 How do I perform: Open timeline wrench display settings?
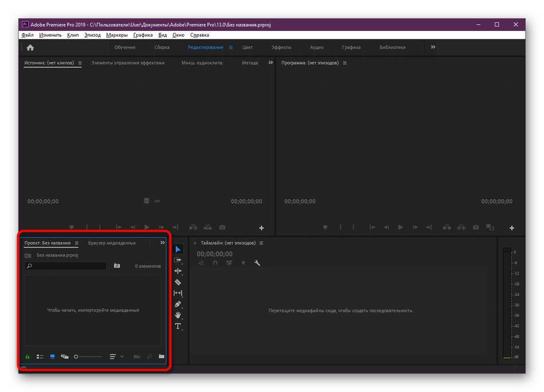pos(257,263)
